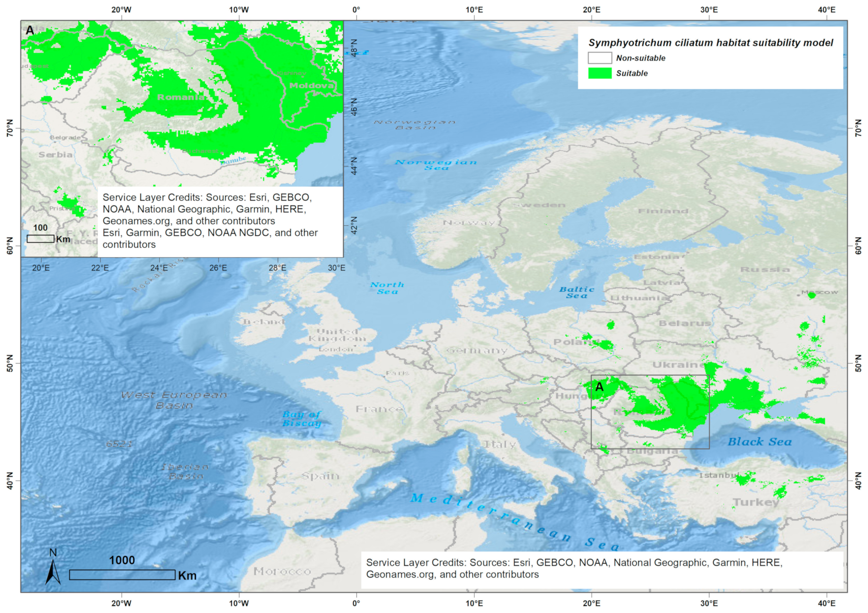Click the 1000 Km scale bar
This screenshot has width=868, height=613.
[x=122, y=575]
